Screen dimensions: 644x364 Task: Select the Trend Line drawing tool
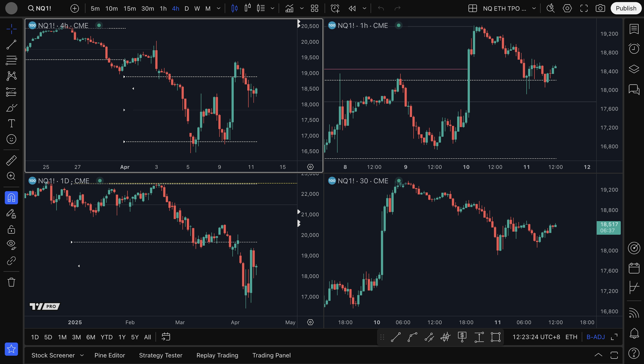click(11, 45)
